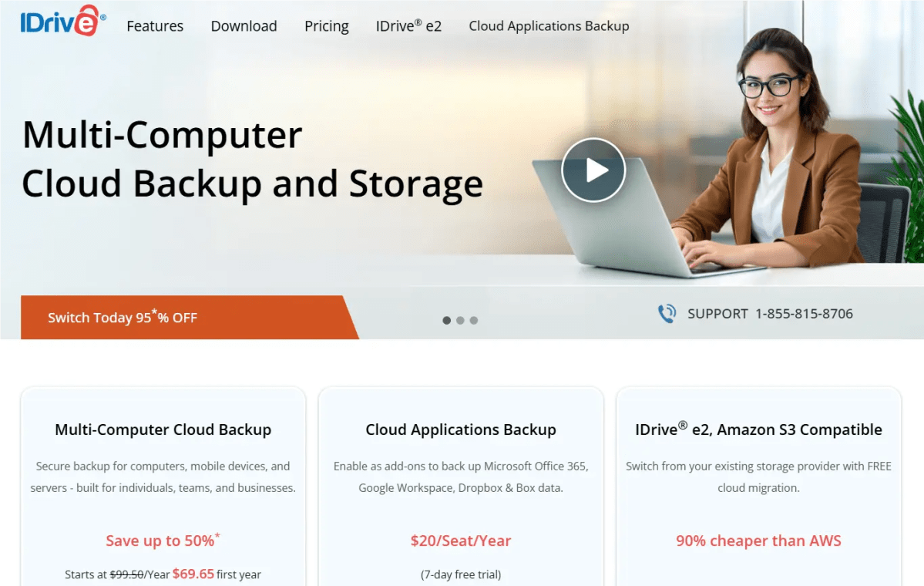
Task: Click the Cloud Applications Backup card title
Action: pyautogui.click(x=461, y=430)
